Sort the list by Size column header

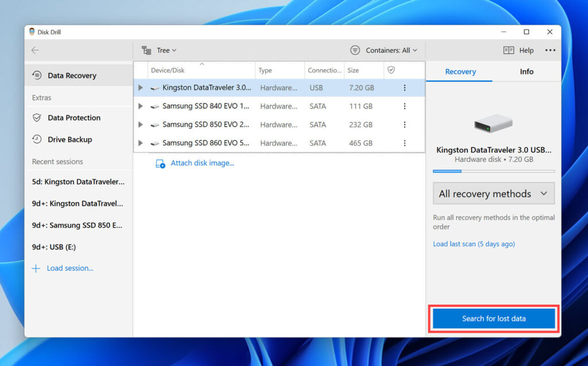pyautogui.click(x=353, y=70)
